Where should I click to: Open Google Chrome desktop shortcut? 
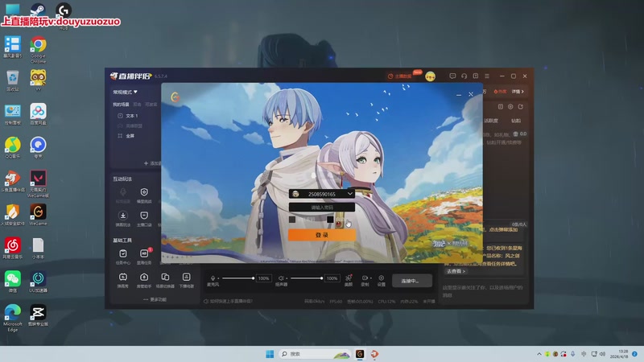pos(38,50)
